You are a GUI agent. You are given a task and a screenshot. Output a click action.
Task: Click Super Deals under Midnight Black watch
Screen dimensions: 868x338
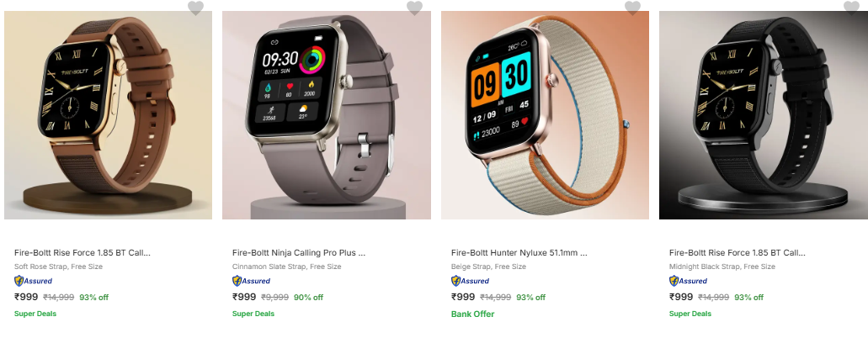click(690, 314)
